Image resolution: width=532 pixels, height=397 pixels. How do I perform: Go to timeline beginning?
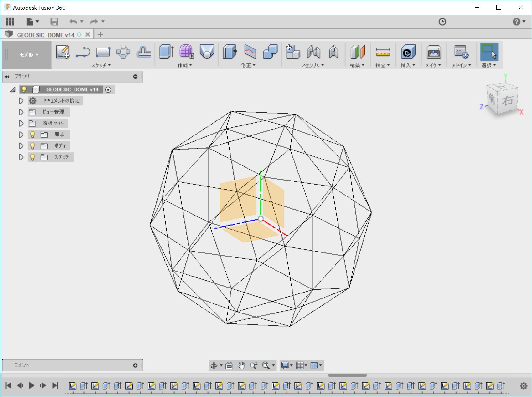8,385
